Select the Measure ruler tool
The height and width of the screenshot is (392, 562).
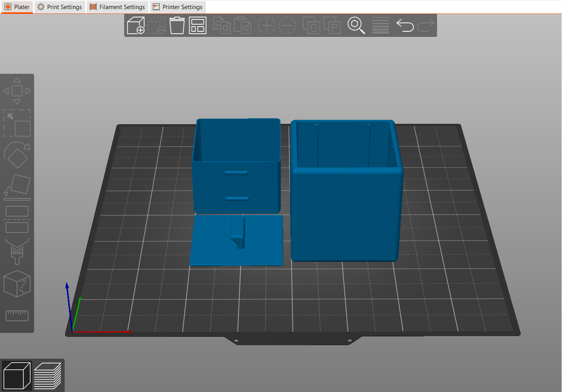click(17, 315)
